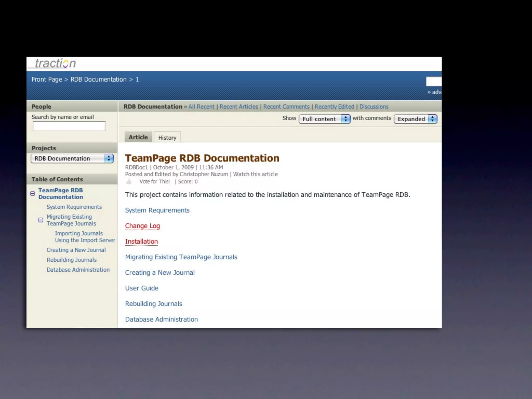532x399 pixels.
Task: Click the Traction logo
Action: tap(55, 63)
